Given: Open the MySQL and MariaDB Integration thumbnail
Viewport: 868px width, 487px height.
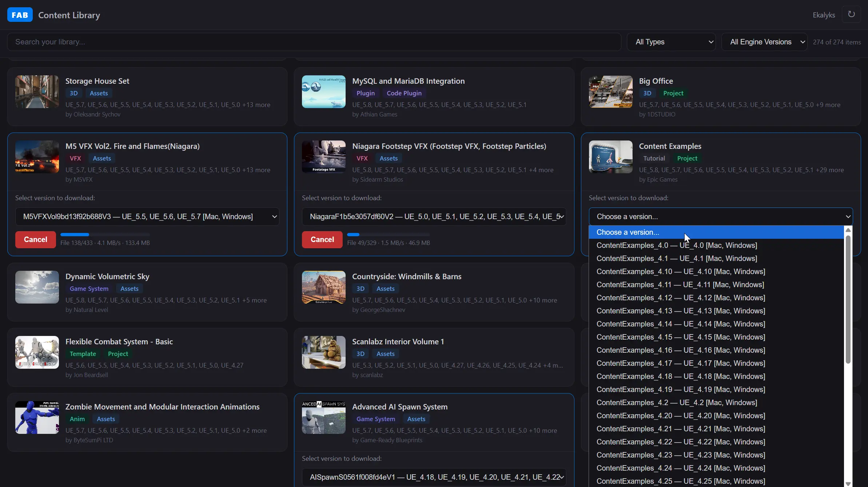Looking at the screenshot, I should point(324,92).
